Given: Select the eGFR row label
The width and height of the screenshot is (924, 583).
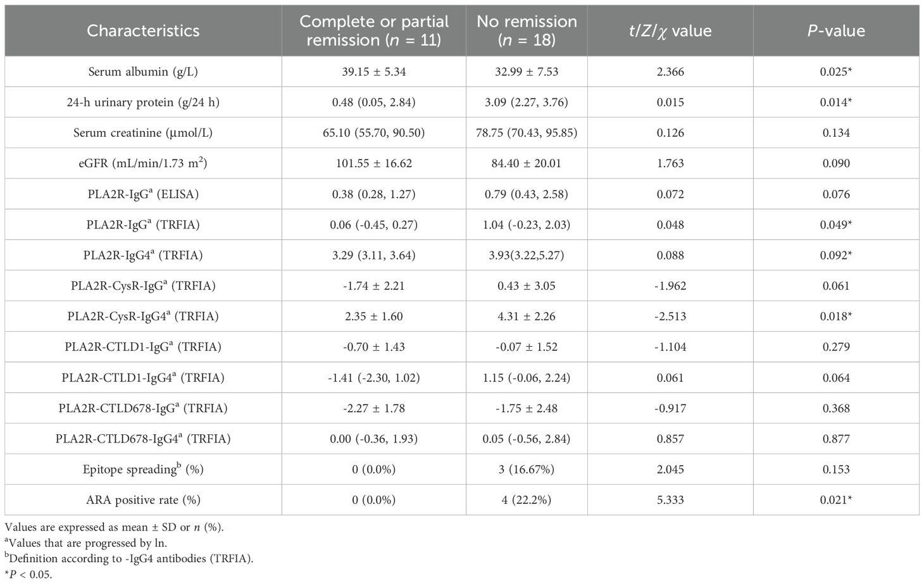Looking at the screenshot, I should (143, 163).
